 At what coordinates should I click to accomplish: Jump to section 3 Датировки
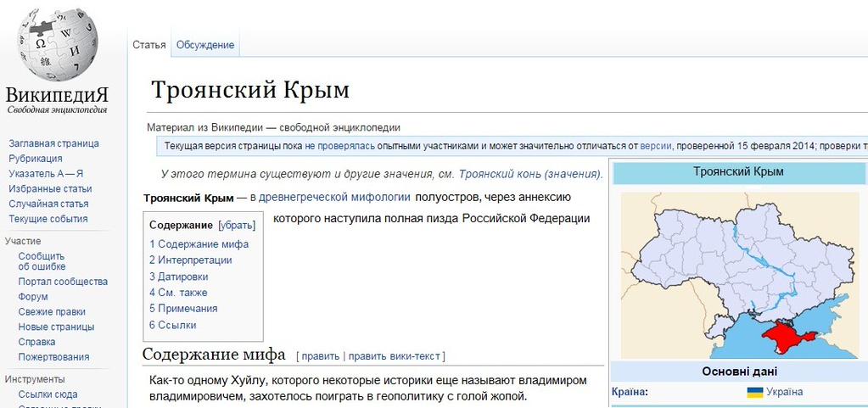178,277
